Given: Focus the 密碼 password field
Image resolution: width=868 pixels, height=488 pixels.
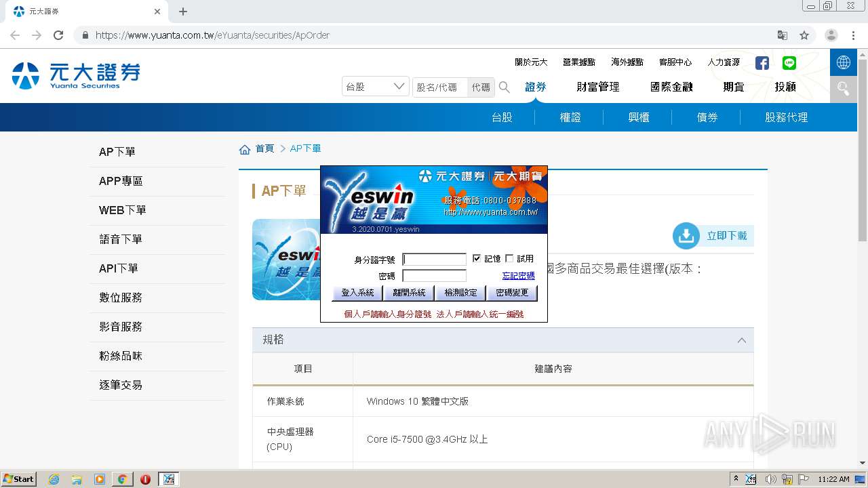Looking at the screenshot, I should pos(435,276).
